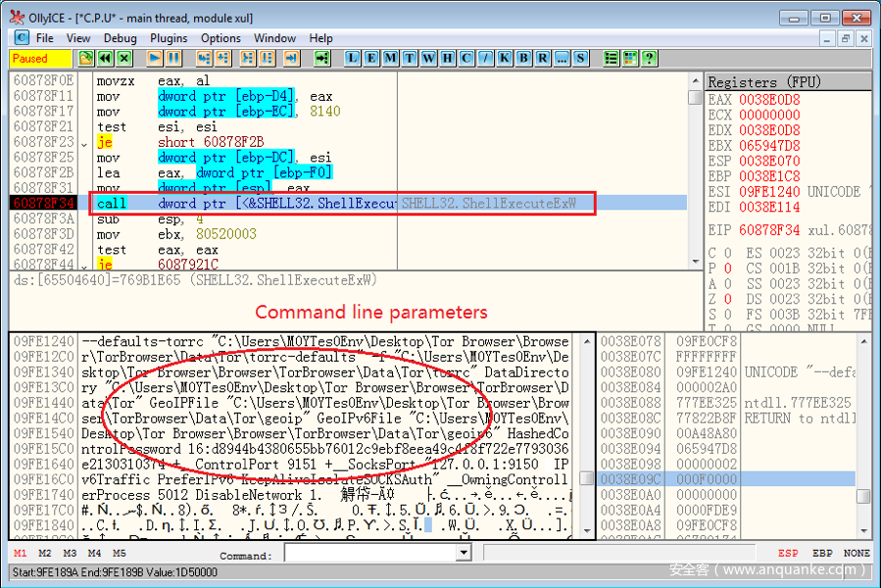Show the Call stack window (K button)
Viewport: 881px width, 588px height.
pyautogui.click(x=505, y=59)
